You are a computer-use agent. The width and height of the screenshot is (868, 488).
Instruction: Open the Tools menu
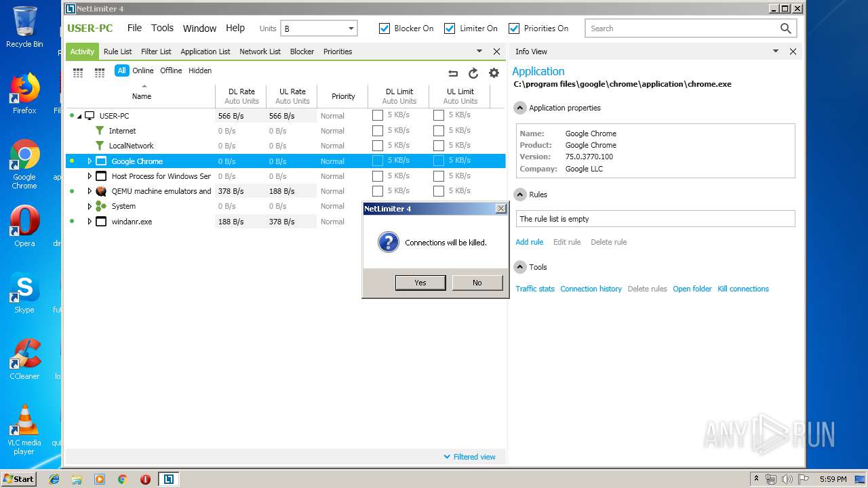coord(162,28)
